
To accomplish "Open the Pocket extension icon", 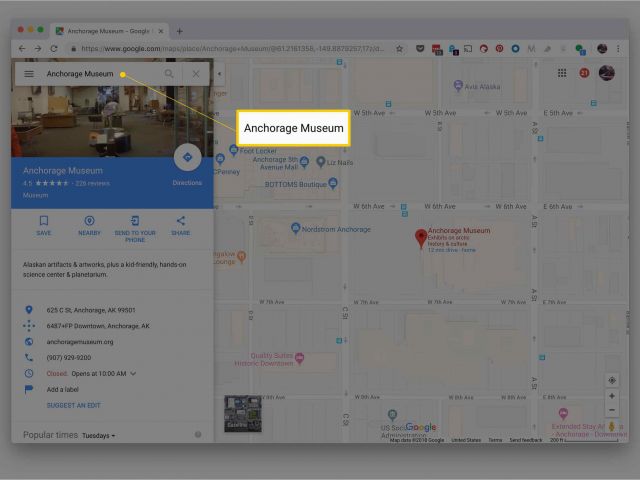I will point(420,49).
